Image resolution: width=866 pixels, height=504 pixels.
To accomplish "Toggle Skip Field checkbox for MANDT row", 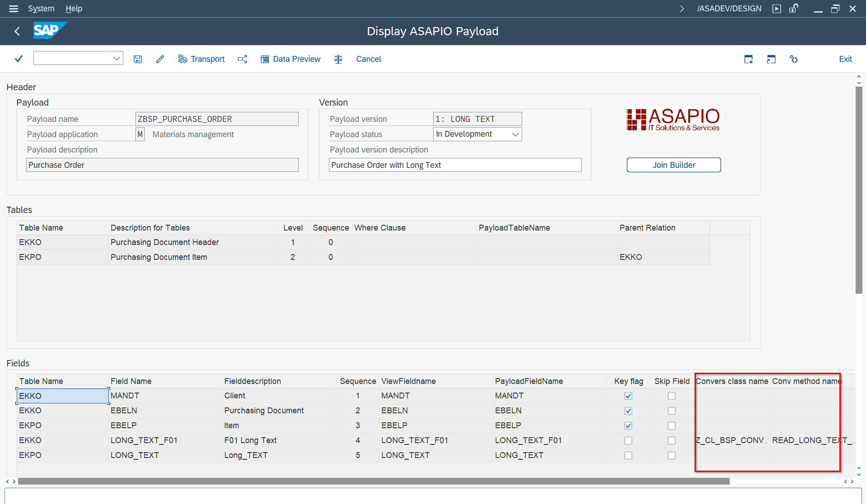I will (x=671, y=396).
